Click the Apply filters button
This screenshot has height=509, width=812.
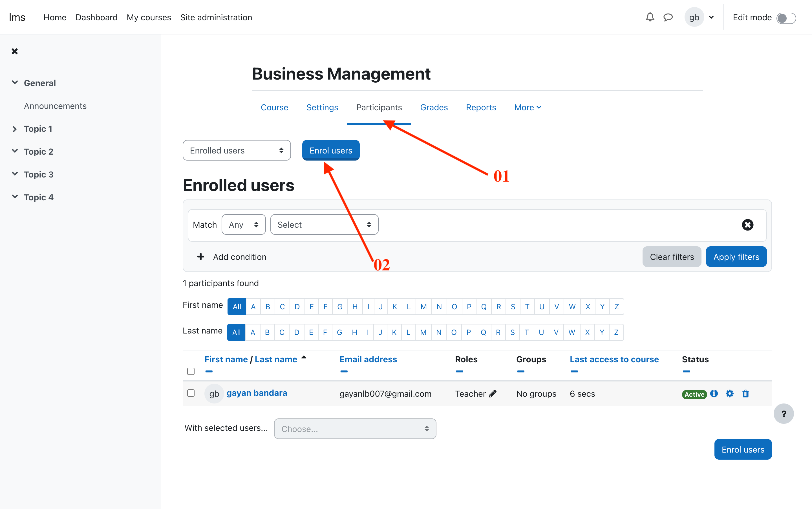point(736,257)
